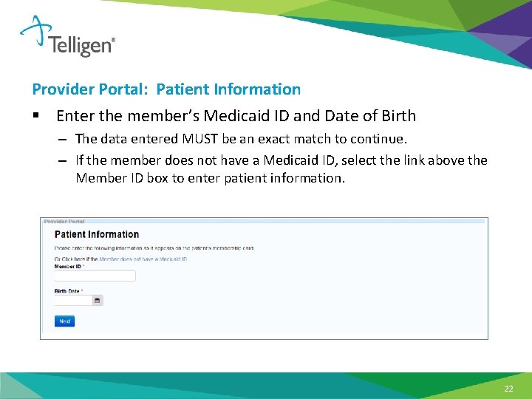Click the 'Please enter the following information' instruction text
Viewport: 532px width, 399px height.
pos(154,248)
